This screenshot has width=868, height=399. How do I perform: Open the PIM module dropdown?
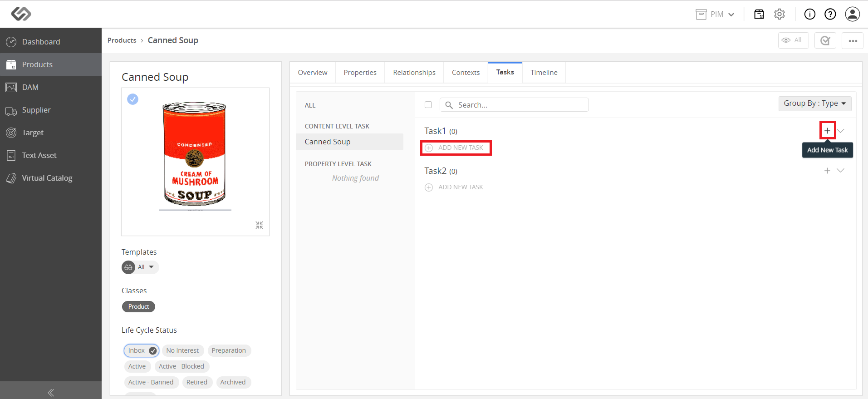tap(715, 14)
